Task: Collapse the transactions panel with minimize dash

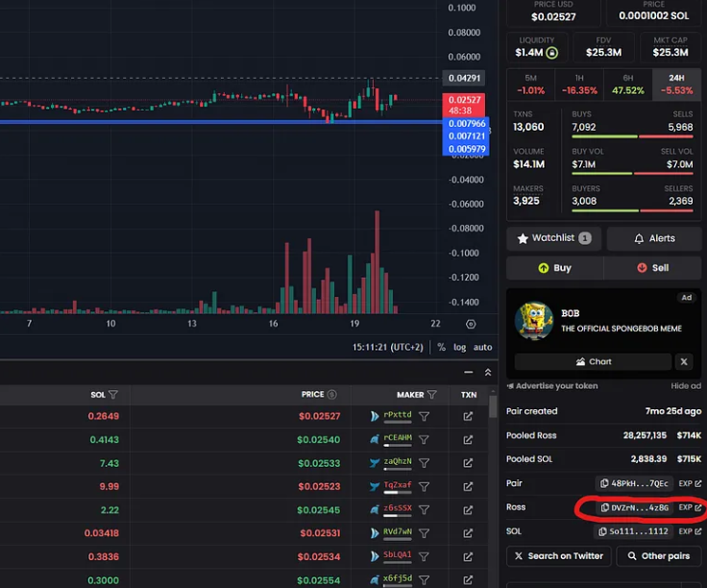Action: pyautogui.click(x=469, y=373)
